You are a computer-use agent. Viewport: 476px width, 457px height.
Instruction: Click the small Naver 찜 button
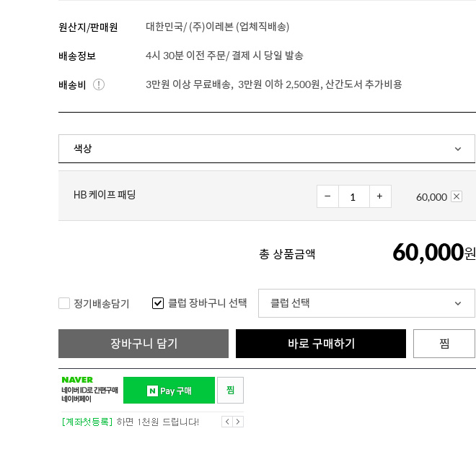tap(230, 391)
